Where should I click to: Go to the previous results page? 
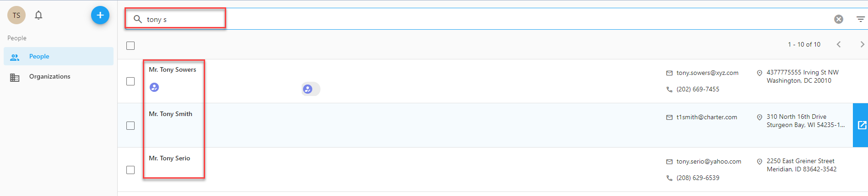click(x=839, y=44)
